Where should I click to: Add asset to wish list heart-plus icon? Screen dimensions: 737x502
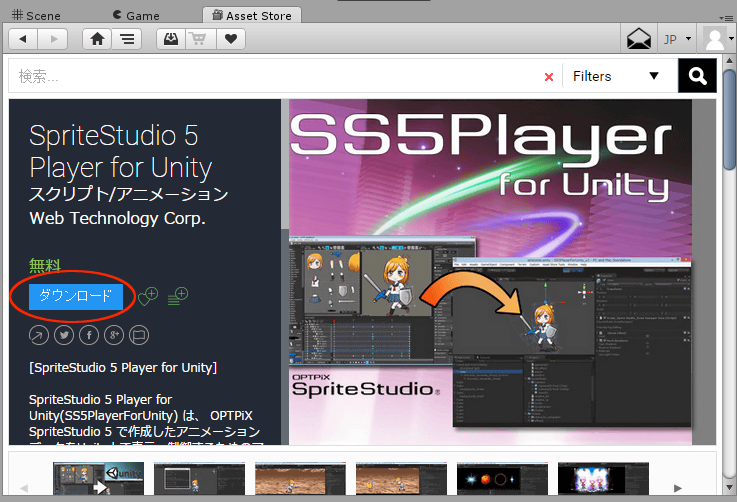[148, 296]
